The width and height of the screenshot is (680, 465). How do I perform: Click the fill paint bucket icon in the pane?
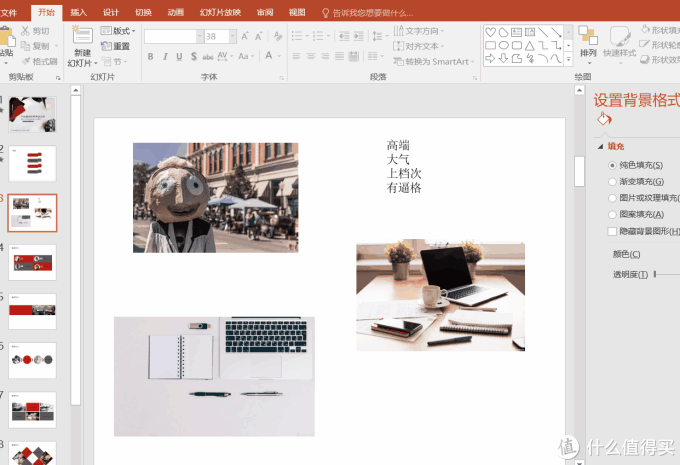(604, 119)
